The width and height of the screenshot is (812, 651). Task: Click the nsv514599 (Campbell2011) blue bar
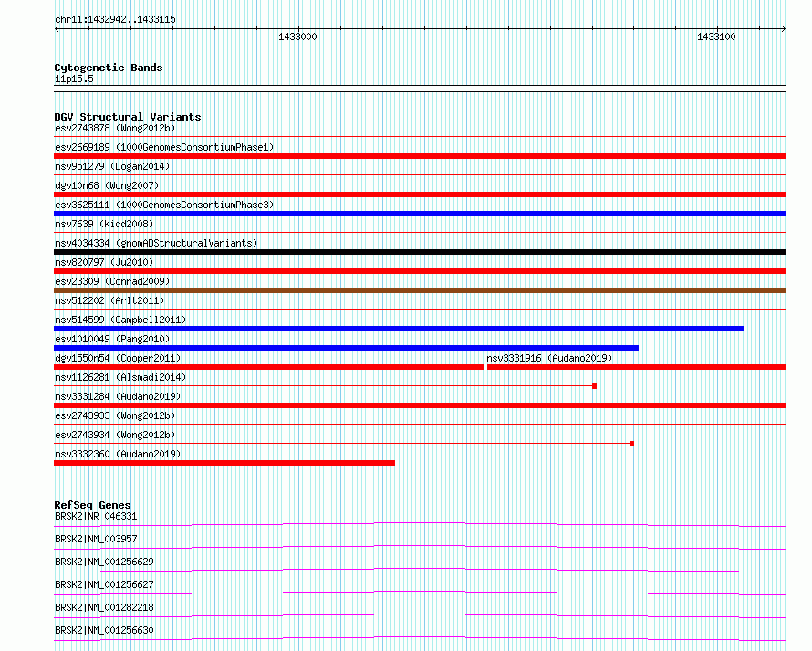pyautogui.click(x=399, y=329)
